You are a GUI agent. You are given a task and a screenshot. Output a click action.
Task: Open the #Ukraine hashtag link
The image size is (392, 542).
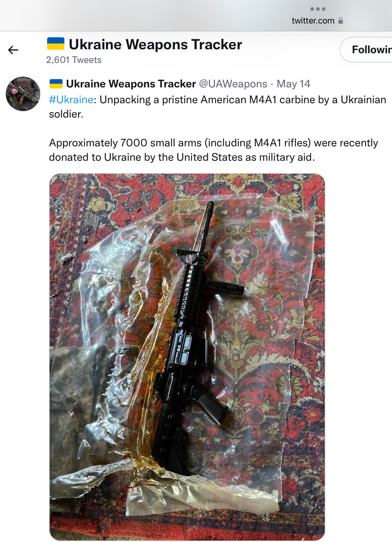coord(71,100)
